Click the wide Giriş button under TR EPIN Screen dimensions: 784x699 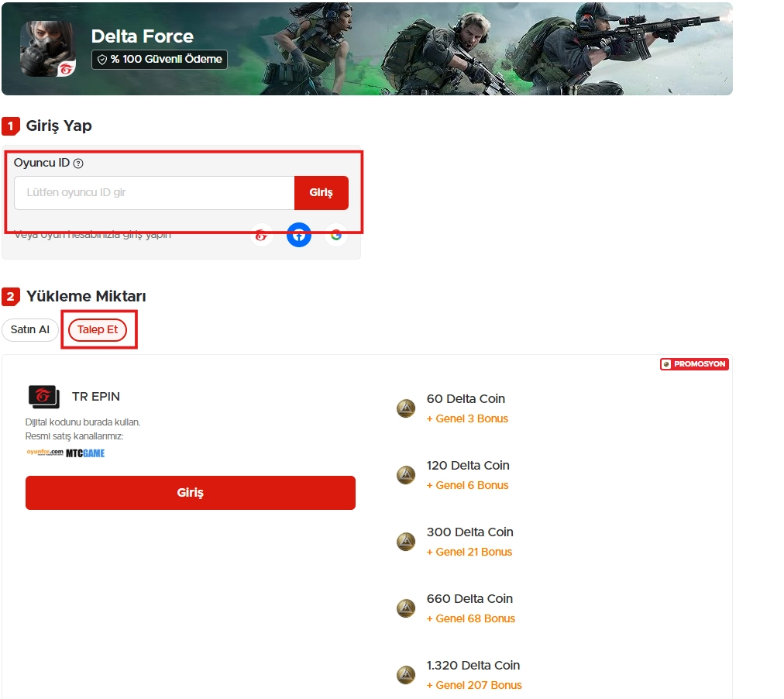[x=191, y=493]
